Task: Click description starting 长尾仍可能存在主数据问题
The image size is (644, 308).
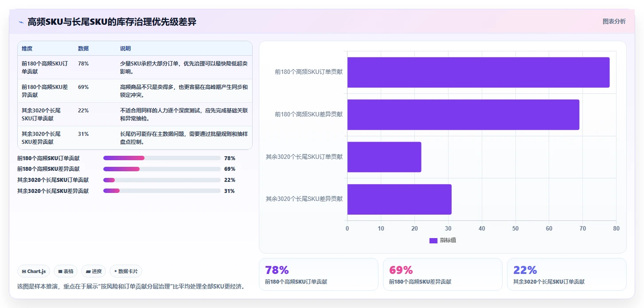Action: click(183, 138)
